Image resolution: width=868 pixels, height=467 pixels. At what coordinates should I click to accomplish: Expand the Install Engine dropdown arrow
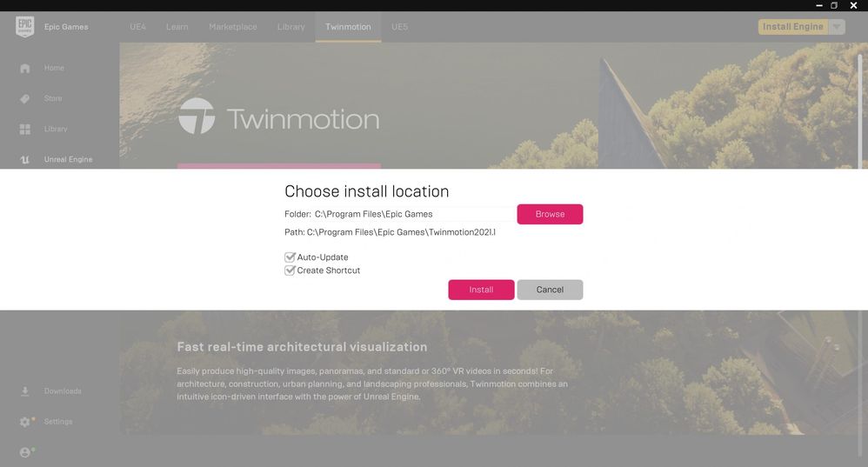coord(837,27)
